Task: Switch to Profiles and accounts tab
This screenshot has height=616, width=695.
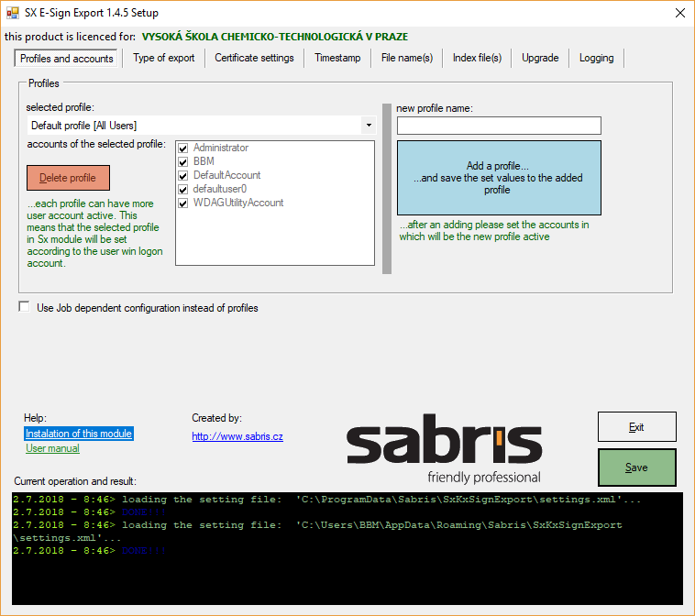Action: pos(67,59)
